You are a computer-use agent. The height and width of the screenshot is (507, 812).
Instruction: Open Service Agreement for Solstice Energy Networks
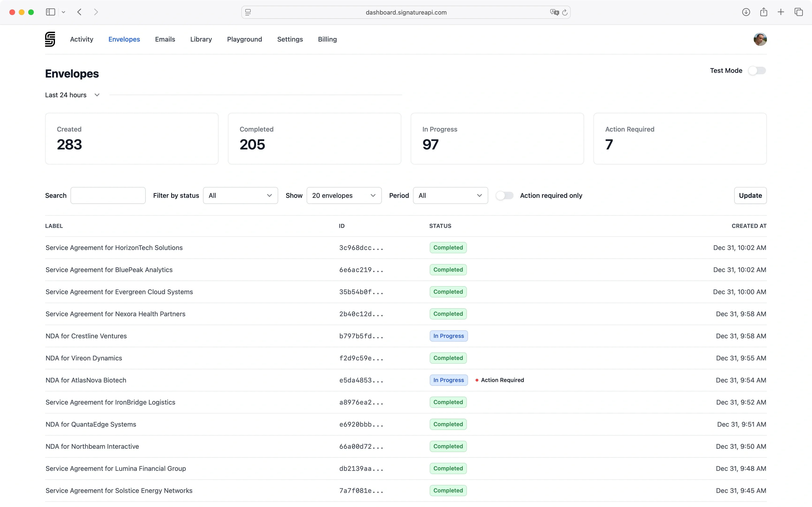tap(119, 491)
